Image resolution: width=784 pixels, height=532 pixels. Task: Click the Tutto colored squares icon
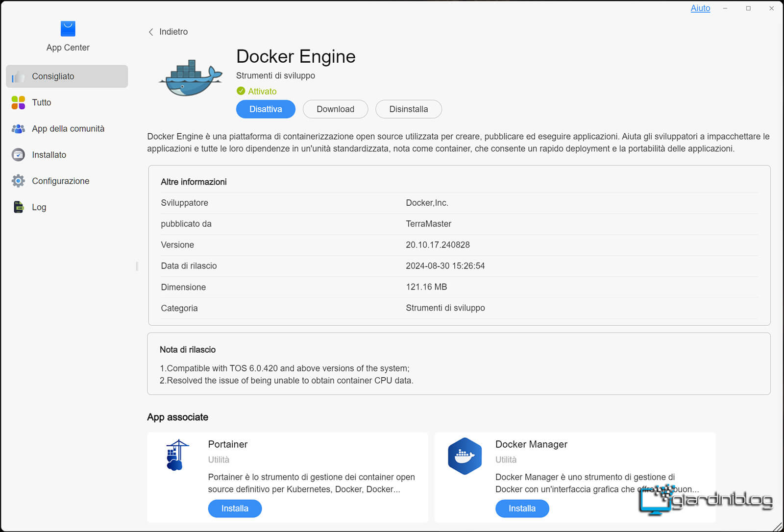[18, 102]
